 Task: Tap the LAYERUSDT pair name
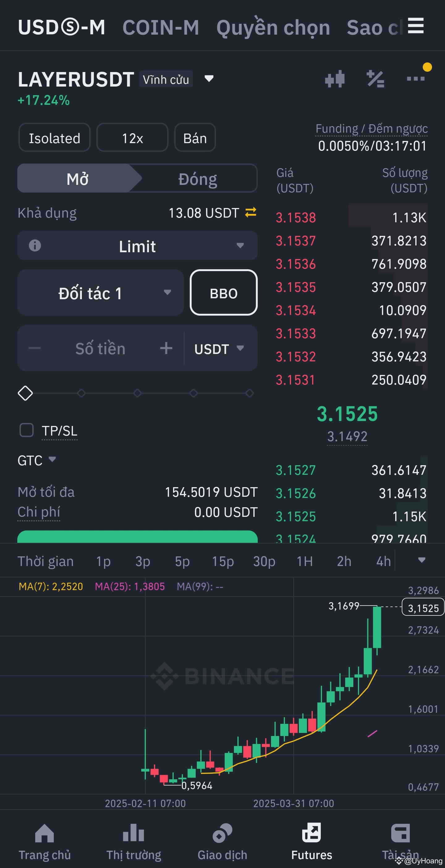click(76, 79)
